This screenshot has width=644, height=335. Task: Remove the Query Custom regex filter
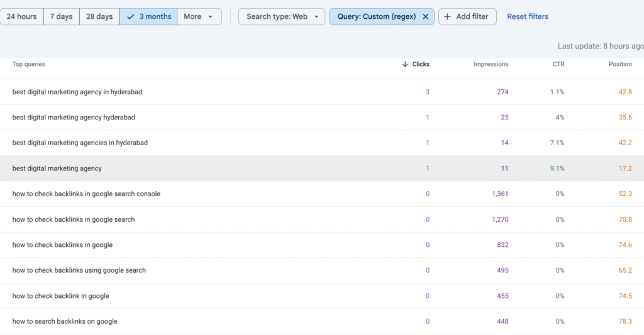tap(426, 17)
